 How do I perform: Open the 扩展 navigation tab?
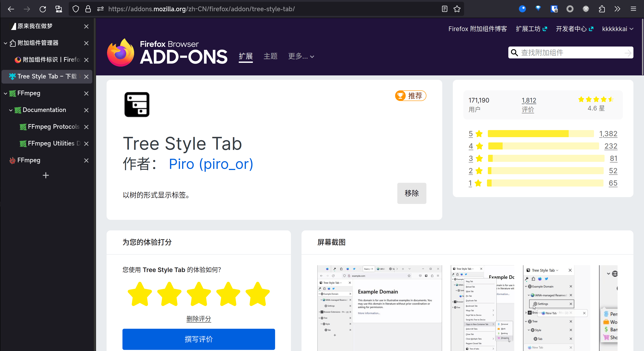246,56
